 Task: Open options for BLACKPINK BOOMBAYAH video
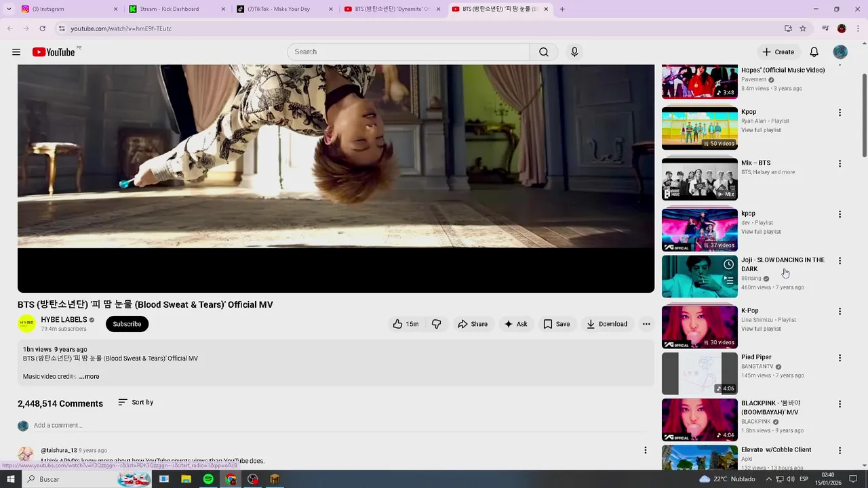point(840,404)
